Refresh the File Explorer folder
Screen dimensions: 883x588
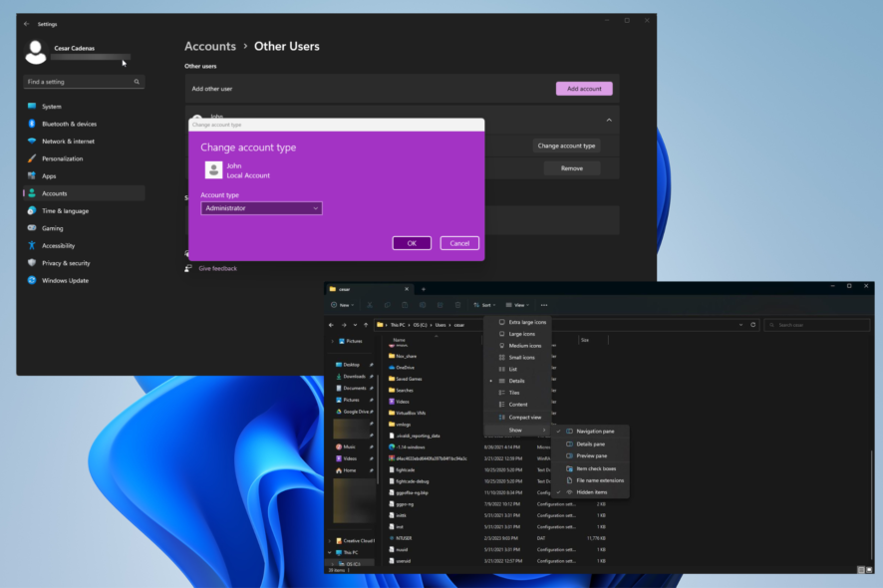click(x=752, y=325)
